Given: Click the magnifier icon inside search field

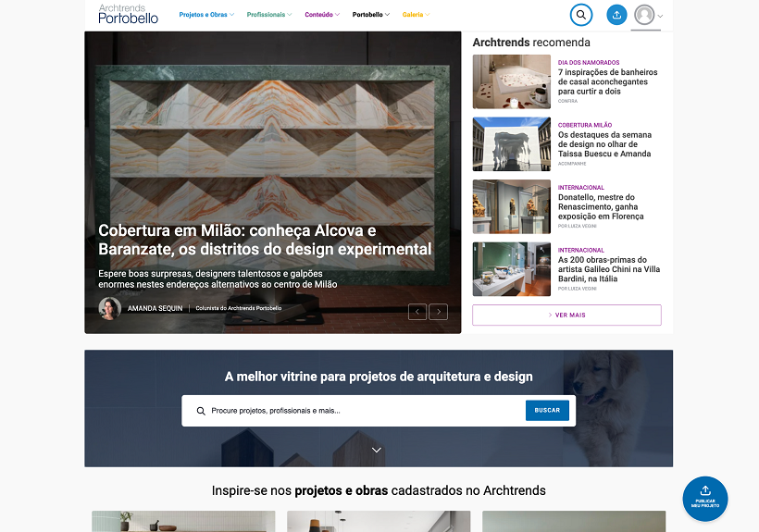Looking at the screenshot, I should [201, 411].
